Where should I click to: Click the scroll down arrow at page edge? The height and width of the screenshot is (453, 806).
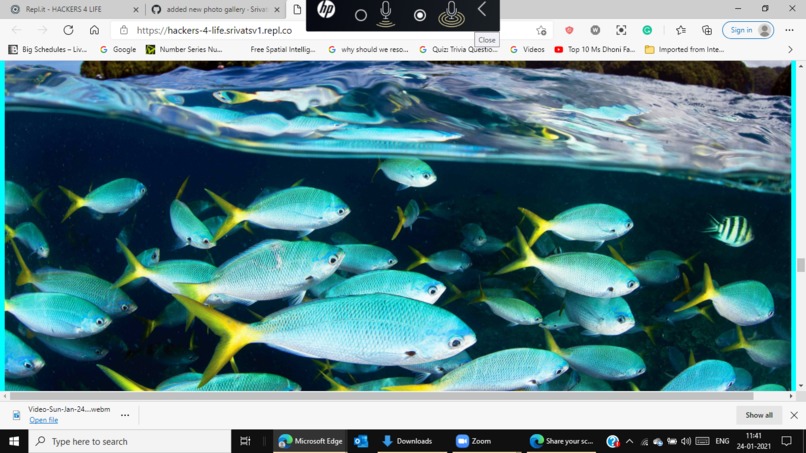tap(800, 386)
